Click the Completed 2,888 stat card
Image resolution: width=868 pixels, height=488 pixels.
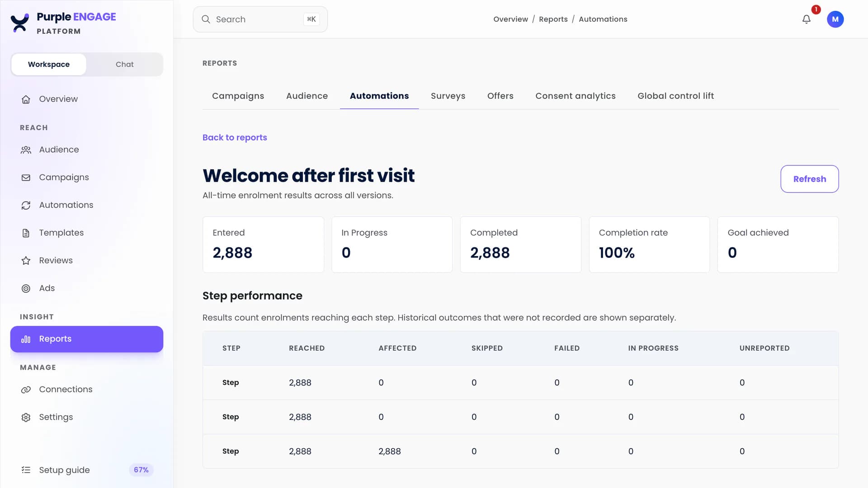click(521, 244)
